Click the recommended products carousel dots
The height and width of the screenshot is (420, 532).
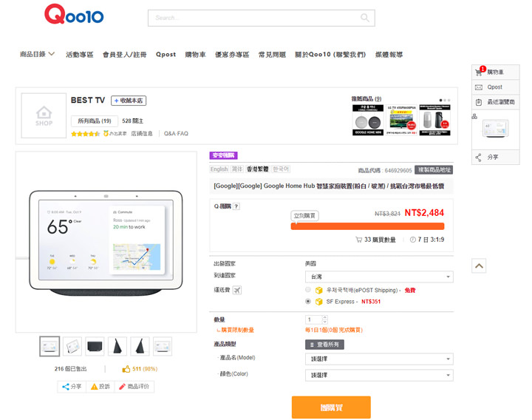445,100
